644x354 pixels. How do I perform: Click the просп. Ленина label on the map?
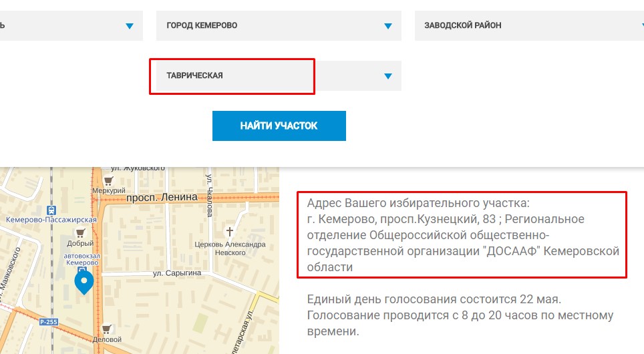click(x=162, y=198)
